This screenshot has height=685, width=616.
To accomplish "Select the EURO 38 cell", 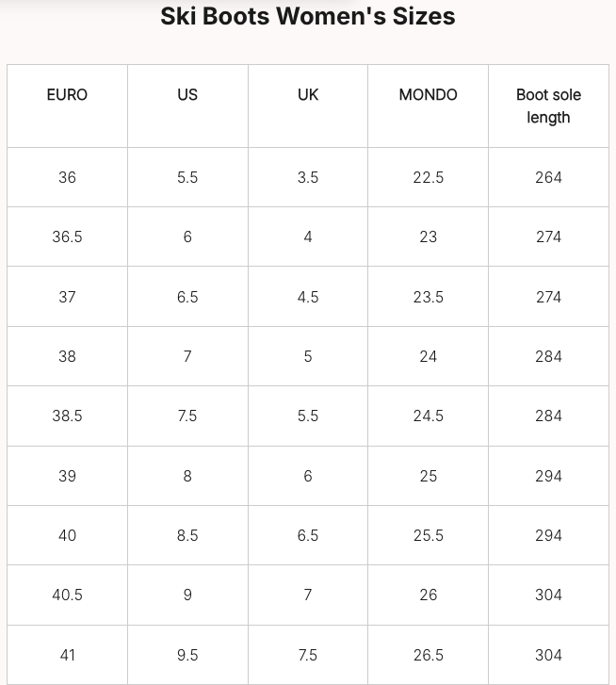I will [x=67, y=356].
